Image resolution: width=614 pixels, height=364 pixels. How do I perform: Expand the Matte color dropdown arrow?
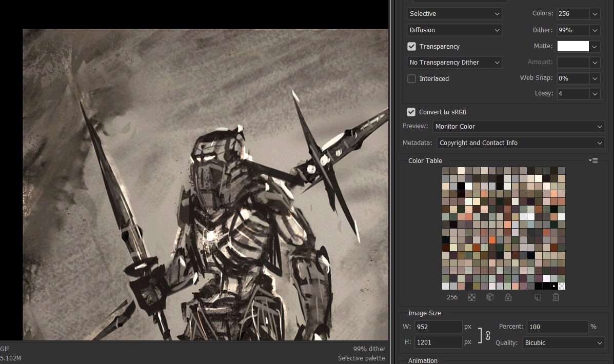pyautogui.click(x=595, y=46)
